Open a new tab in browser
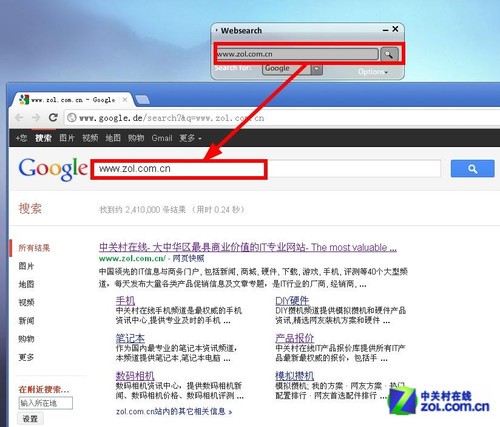Screen dimensions: 500x427 click(143, 99)
